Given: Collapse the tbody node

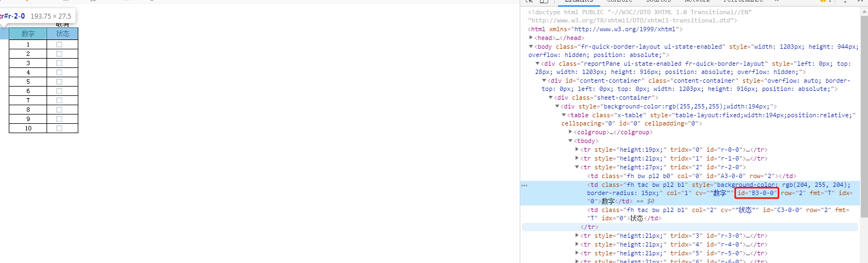Looking at the screenshot, I should coord(570,141).
